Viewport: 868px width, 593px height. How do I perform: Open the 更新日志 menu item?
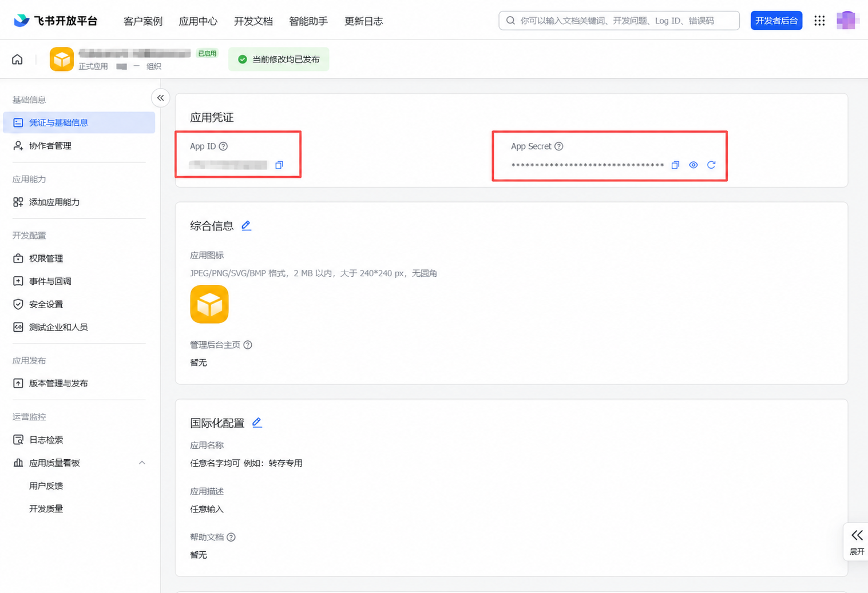click(363, 21)
